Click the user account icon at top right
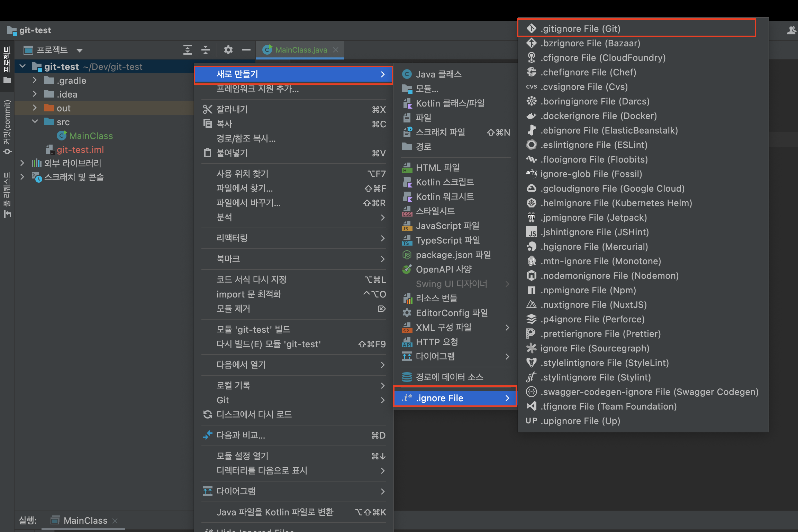Screen dimensions: 798x532 [791, 30]
